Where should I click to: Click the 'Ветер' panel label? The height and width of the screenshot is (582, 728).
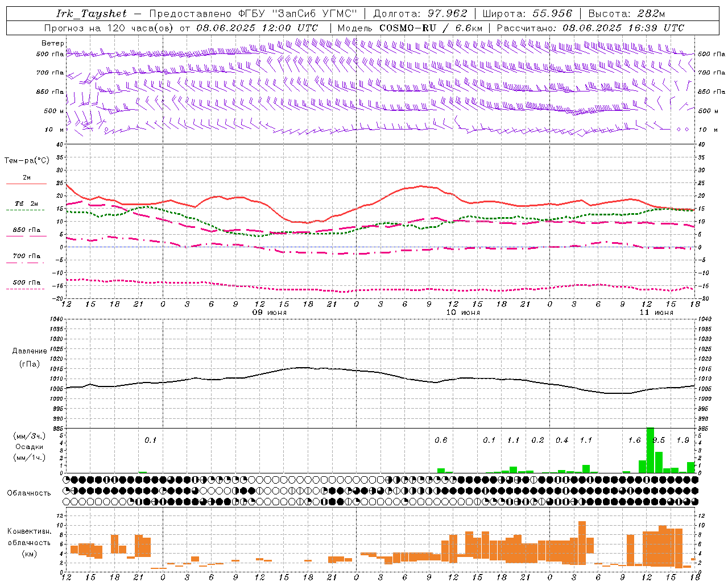pos(53,43)
